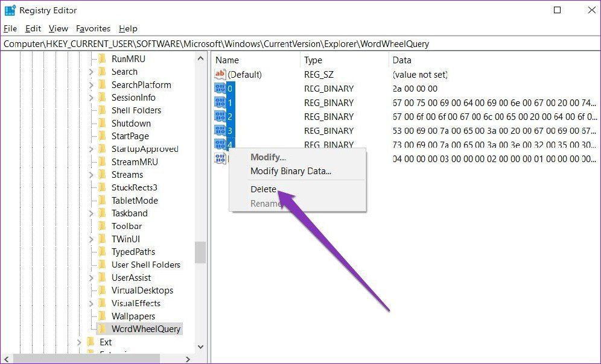Expand the Ext key

click(x=79, y=342)
